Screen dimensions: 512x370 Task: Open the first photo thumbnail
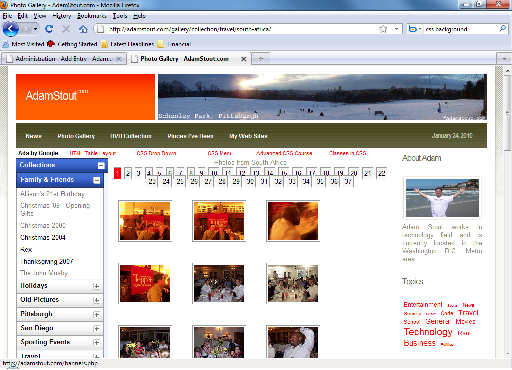(x=145, y=221)
